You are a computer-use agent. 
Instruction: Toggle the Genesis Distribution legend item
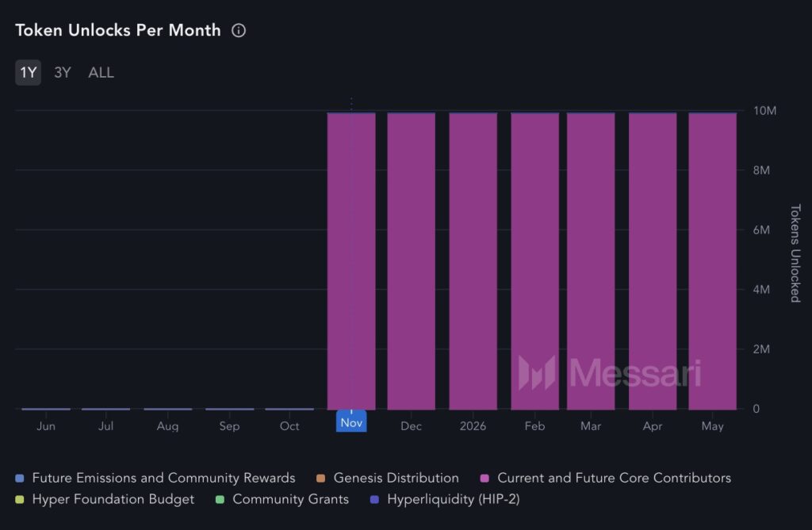pyautogui.click(x=396, y=478)
